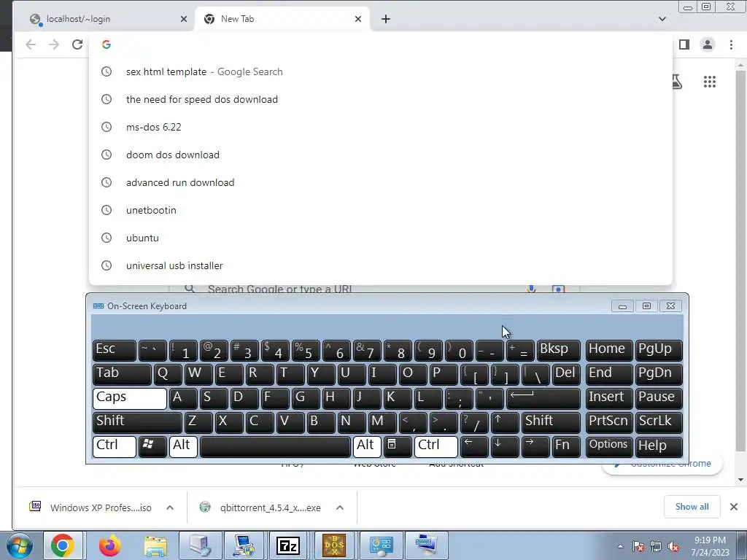Select 'doom dos download' suggestion
This screenshot has width=747, height=560.
[381, 155]
